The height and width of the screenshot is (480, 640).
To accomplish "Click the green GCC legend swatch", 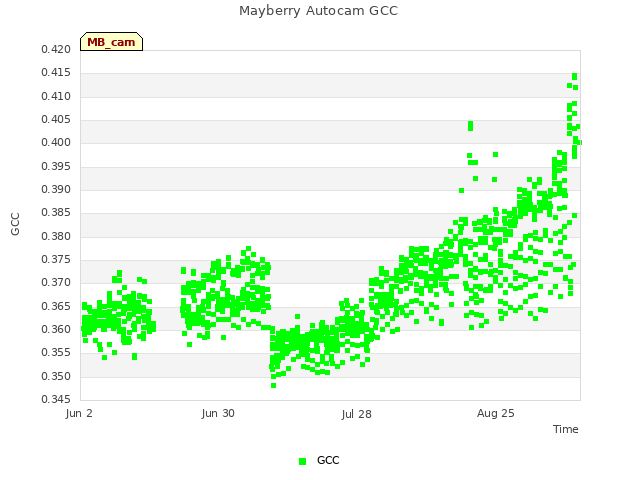I will pos(302,461).
